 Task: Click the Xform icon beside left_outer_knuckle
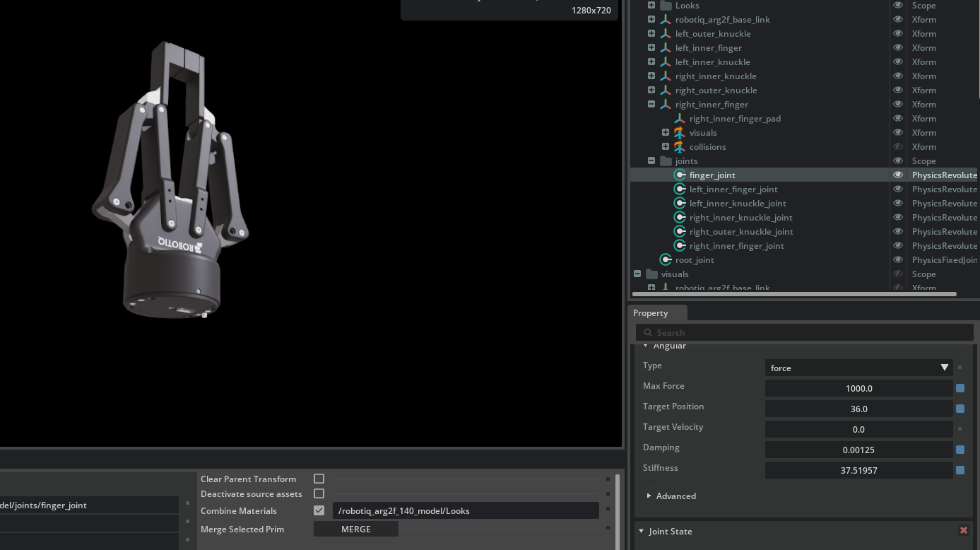click(666, 33)
